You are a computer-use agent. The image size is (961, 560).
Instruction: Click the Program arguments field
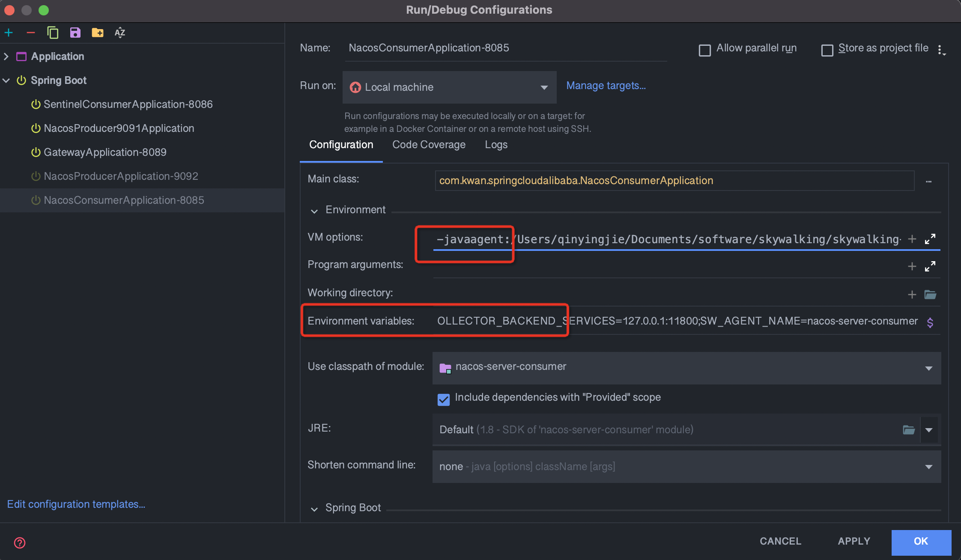click(x=668, y=266)
